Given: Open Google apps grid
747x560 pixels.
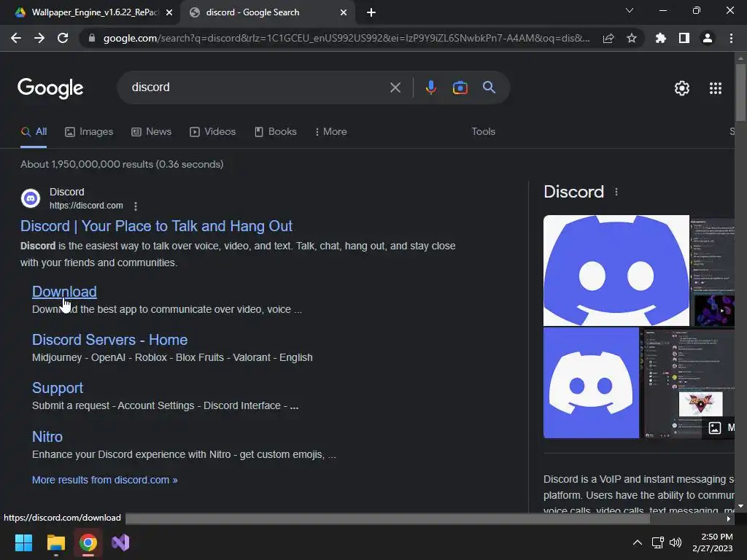Looking at the screenshot, I should [716, 88].
